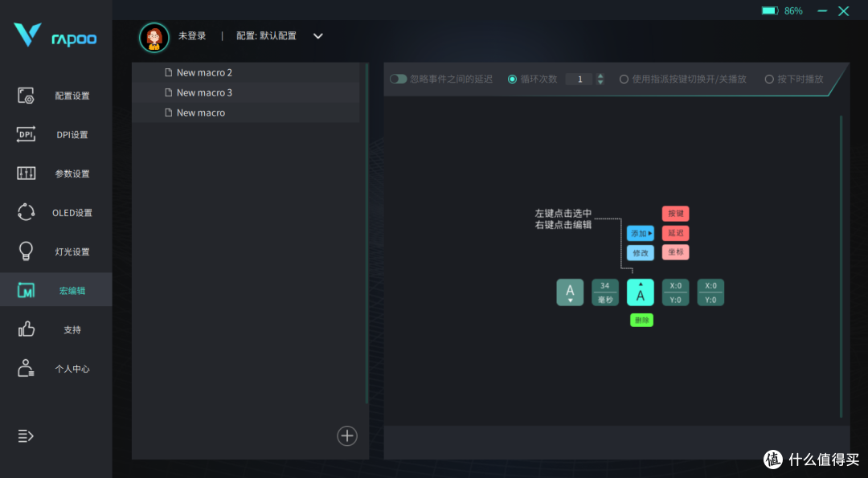Click the red 按键 button
Screen dimensions: 868x478
pyautogui.click(x=675, y=213)
